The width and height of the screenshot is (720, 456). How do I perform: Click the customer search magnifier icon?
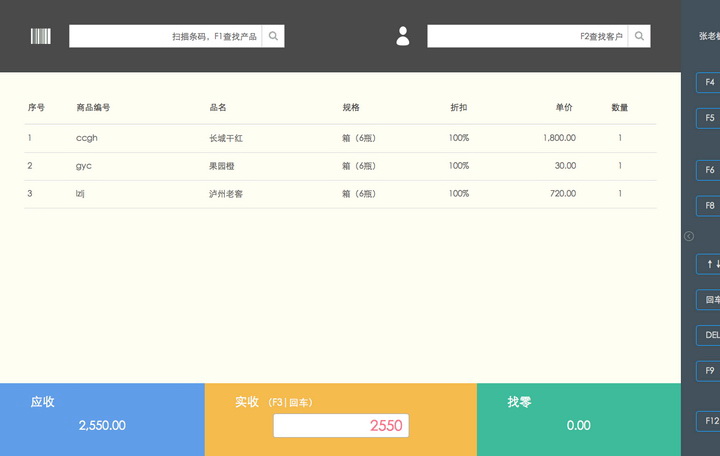[x=640, y=36]
